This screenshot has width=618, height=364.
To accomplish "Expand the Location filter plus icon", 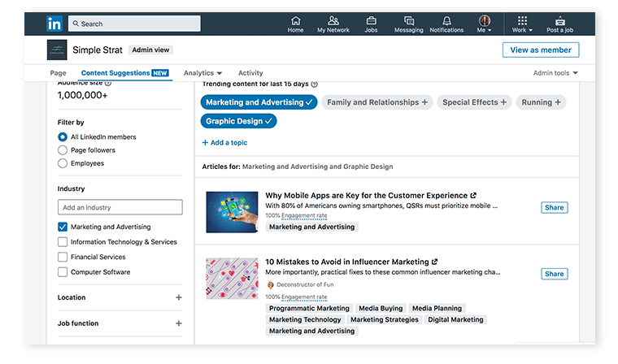I will click(x=179, y=297).
